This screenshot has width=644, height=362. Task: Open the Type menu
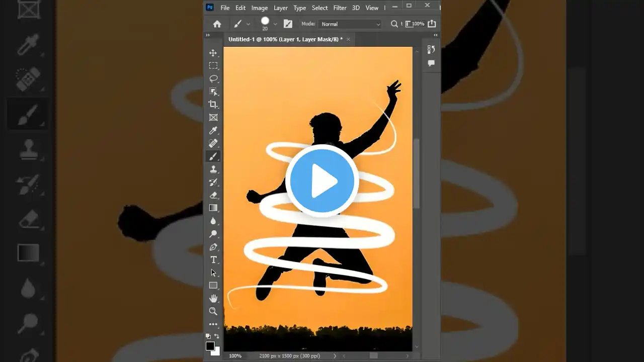click(300, 8)
